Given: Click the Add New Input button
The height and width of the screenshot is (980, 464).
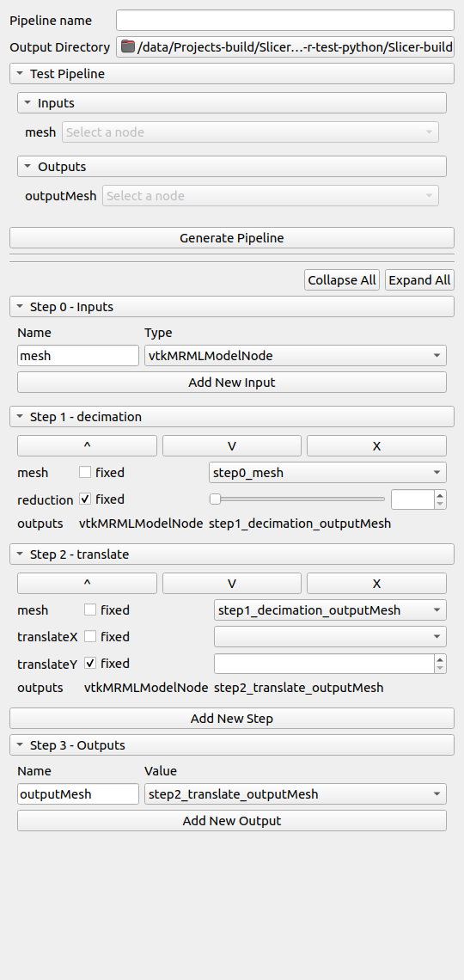Looking at the screenshot, I should coord(232,383).
